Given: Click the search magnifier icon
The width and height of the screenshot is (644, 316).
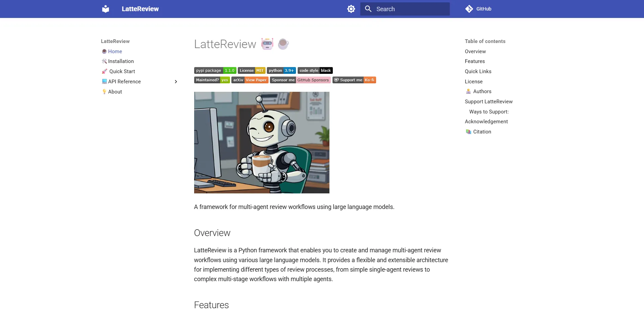Looking at the screenshot, I should tap(368, 9).
